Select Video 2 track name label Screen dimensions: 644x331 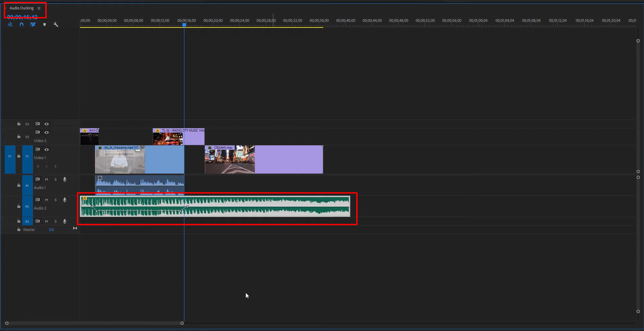coord(40,141)
